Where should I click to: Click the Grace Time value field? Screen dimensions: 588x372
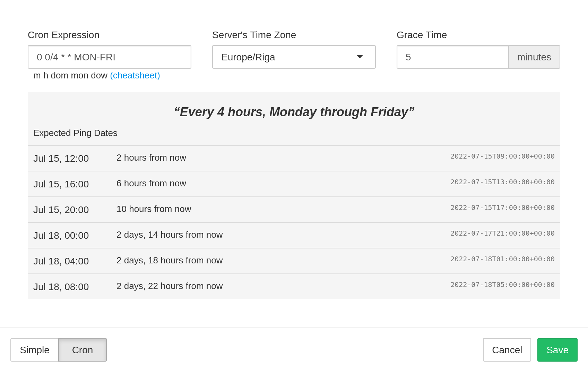click(452, 57)
